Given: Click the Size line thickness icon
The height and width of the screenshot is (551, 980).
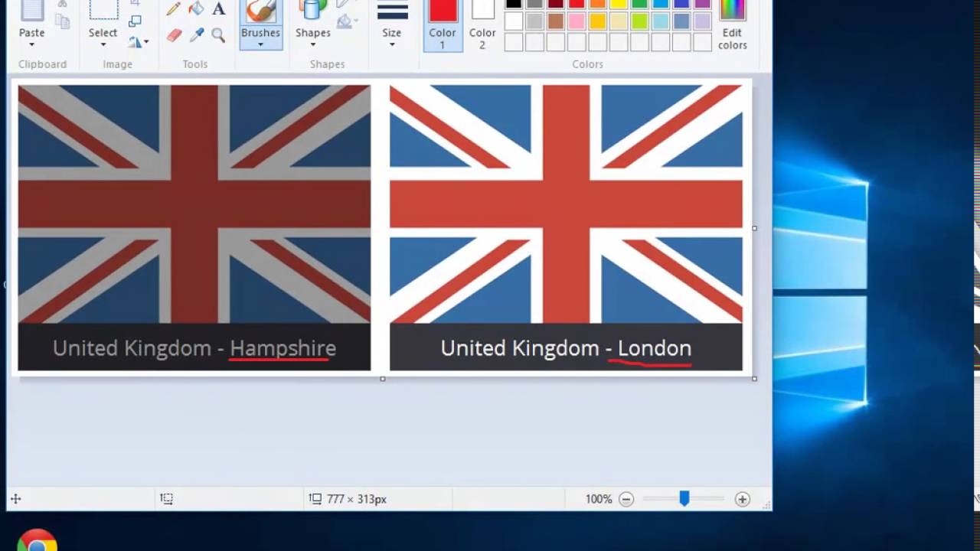Looking at the screenshot, I should [392, 11].
